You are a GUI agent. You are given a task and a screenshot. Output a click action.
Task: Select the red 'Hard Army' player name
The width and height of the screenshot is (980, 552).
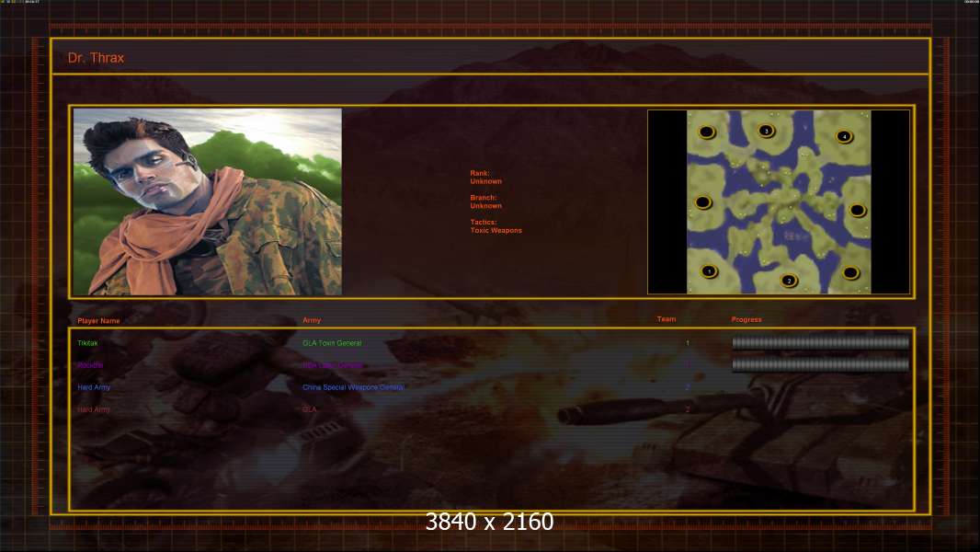pos(94,409)
